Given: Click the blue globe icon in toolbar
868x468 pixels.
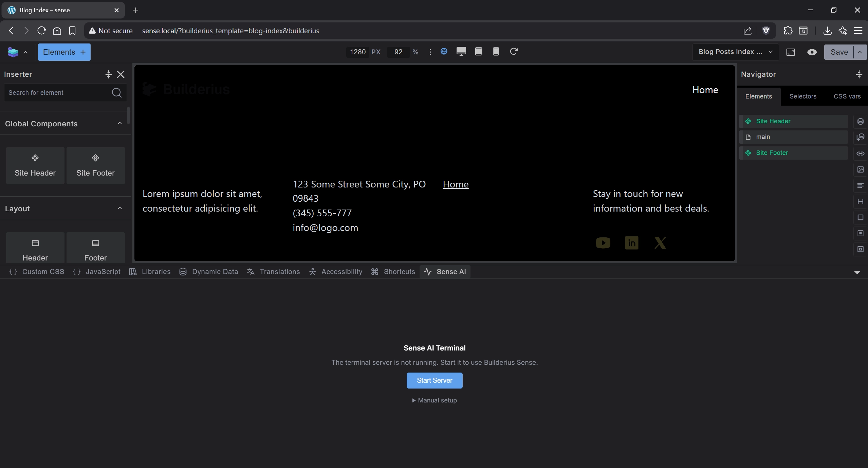Looking at the screenshot, I should [444, 52].
